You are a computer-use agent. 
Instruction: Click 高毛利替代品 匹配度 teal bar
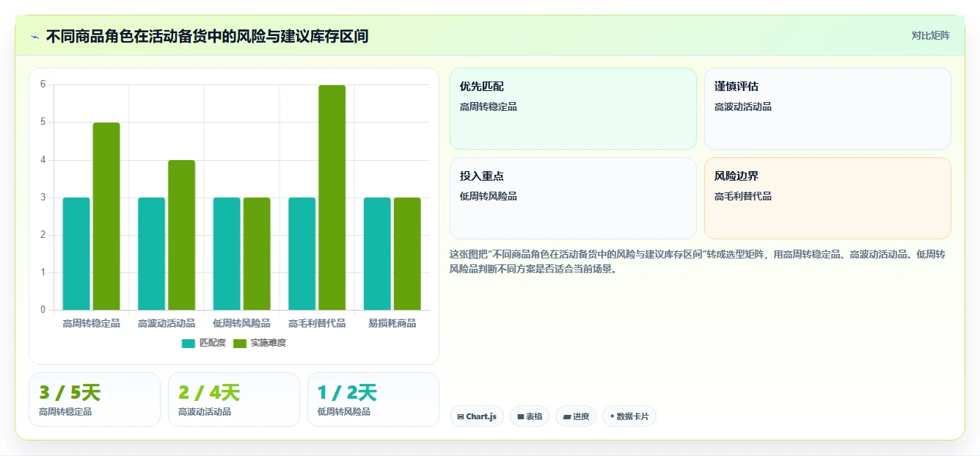[302, 253]
